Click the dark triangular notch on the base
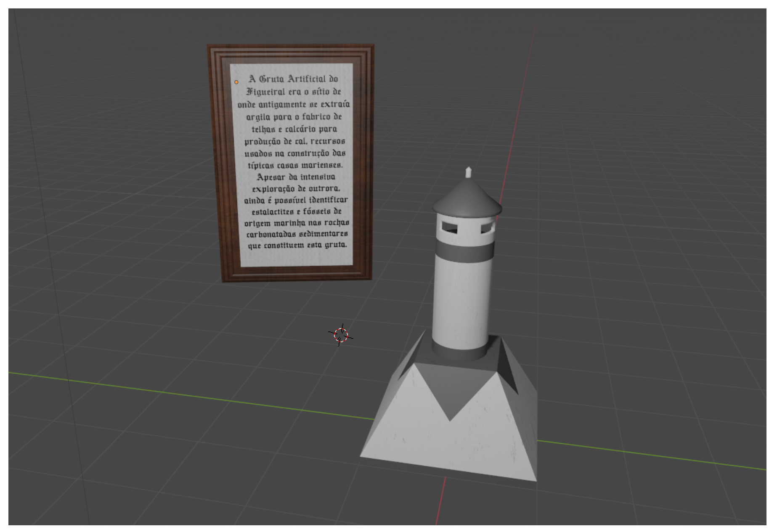Screen dimensions: 777x532 [450, 391]
